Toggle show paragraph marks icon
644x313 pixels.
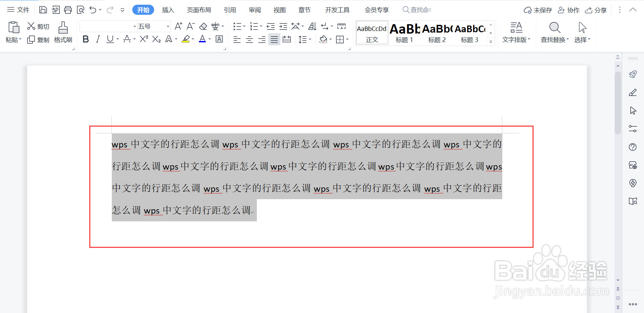pyautogui.click(x=325, y=26)
